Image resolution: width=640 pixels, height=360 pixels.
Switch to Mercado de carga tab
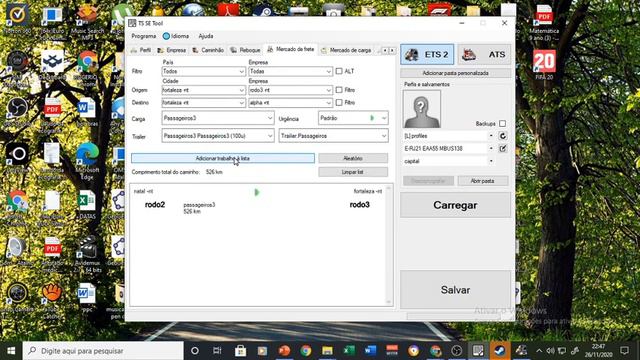(346, 50)
